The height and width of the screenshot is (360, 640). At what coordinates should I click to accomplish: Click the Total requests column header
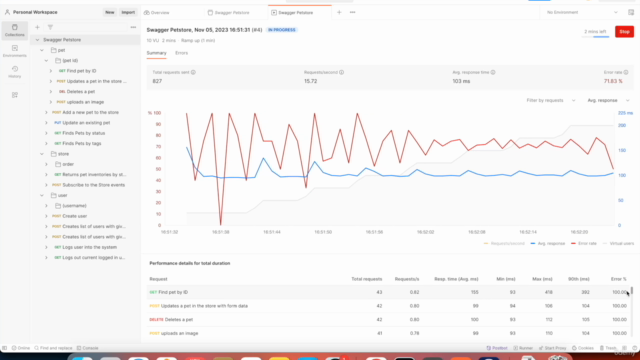pos(367,279)
